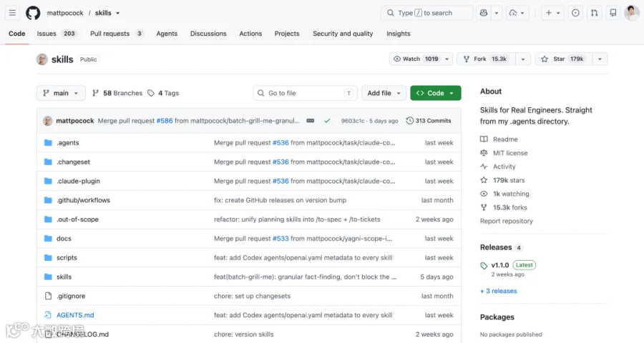Open pull request #586 link
Screen dimensions: 644x343
pyautogui.click(x=165, y=121)
